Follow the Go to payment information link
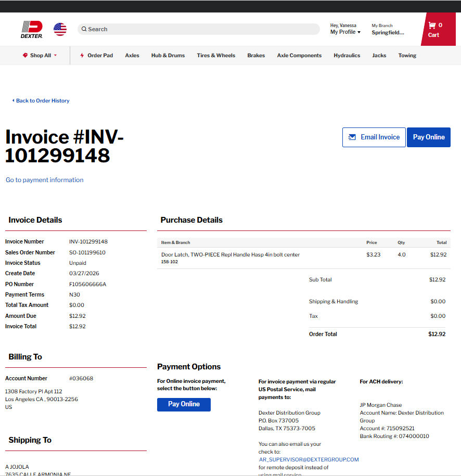 click(45, 179)
